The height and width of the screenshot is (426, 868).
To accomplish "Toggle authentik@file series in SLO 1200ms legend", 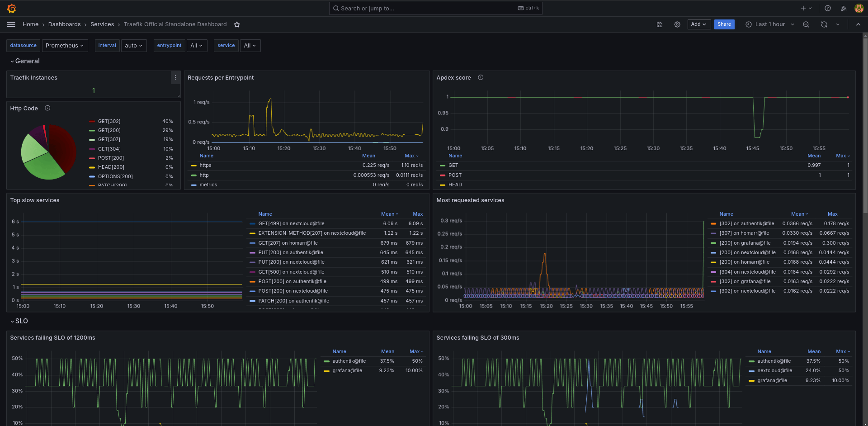I will [349, 361].
